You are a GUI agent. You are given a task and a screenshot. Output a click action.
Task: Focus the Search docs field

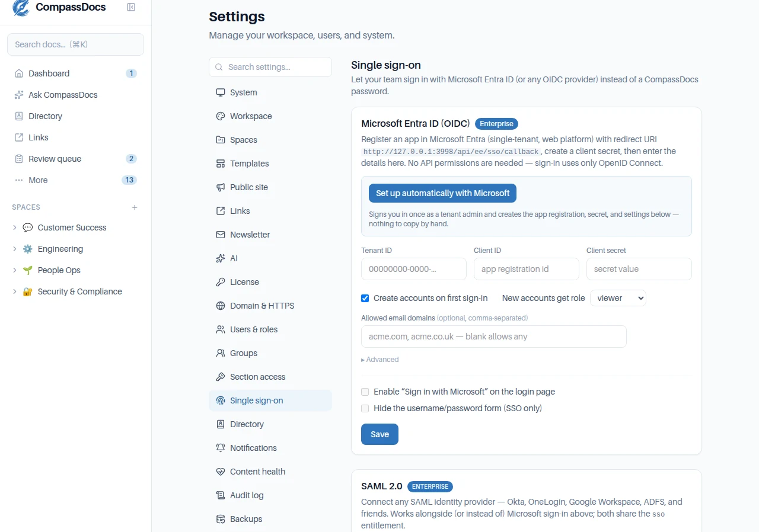[x=75, y=44]
